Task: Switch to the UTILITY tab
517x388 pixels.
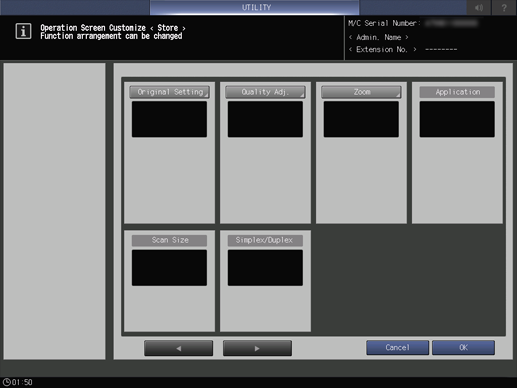Action: (x=255, y=7)
